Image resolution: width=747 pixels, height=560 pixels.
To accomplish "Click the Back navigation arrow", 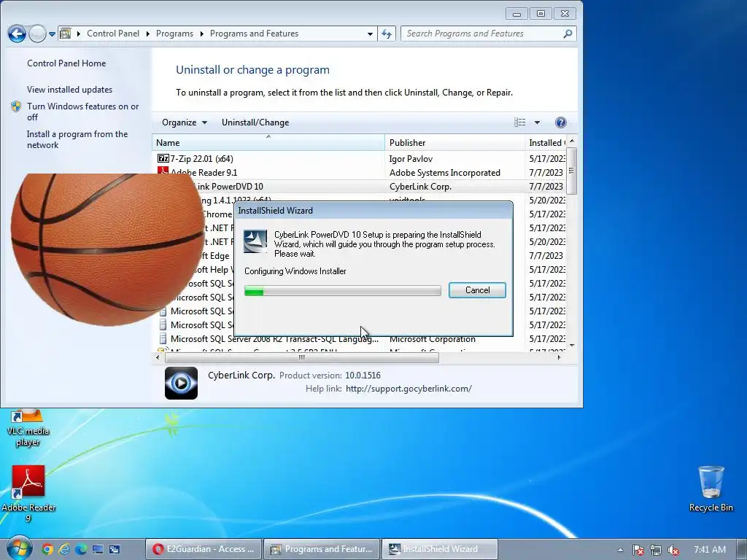I will click(x=18, y=34).
